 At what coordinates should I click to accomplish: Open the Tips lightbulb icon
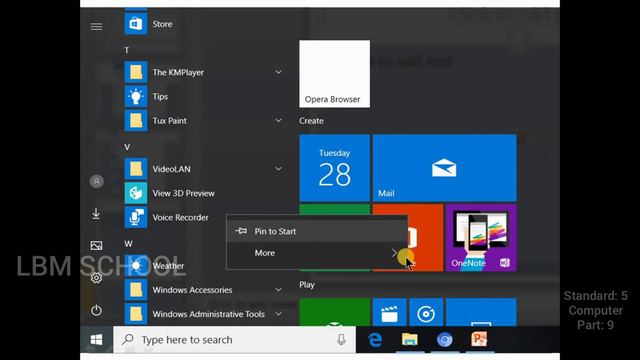136,96
